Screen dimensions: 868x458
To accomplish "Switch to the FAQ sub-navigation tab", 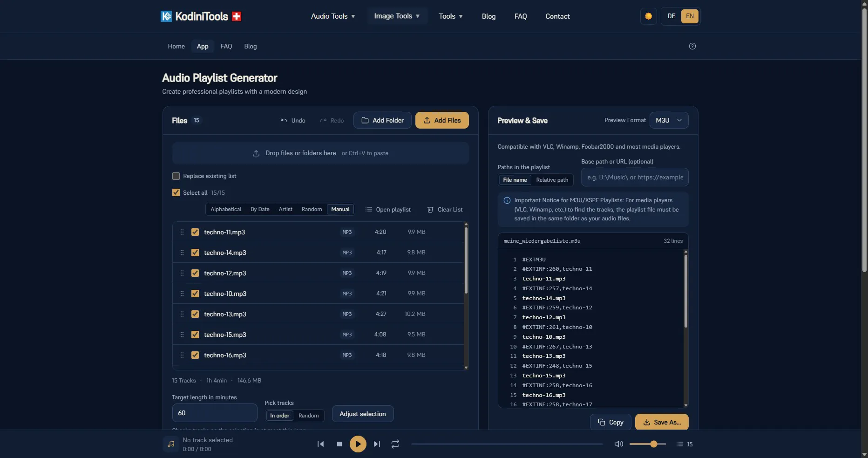I will click(226, 46).
